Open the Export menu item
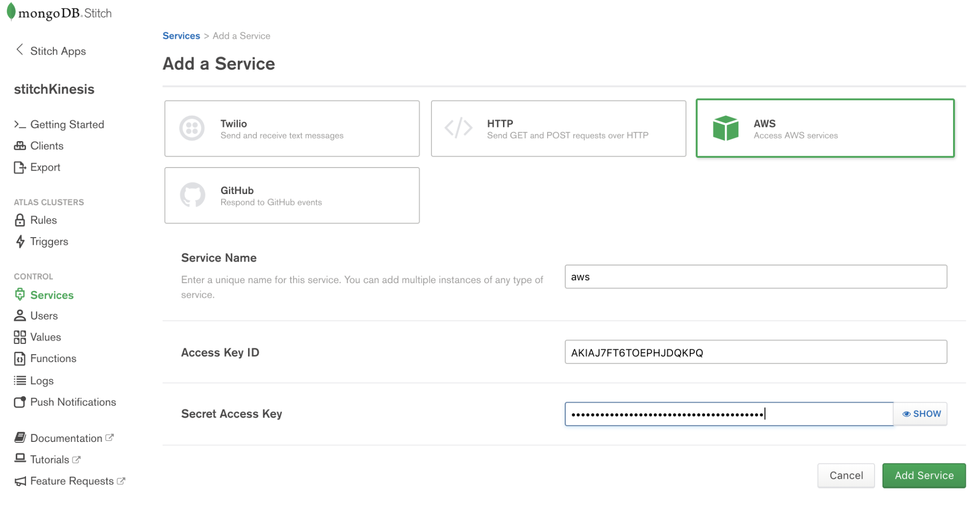Viewport: 980px width, 510px height. (45, 168)
